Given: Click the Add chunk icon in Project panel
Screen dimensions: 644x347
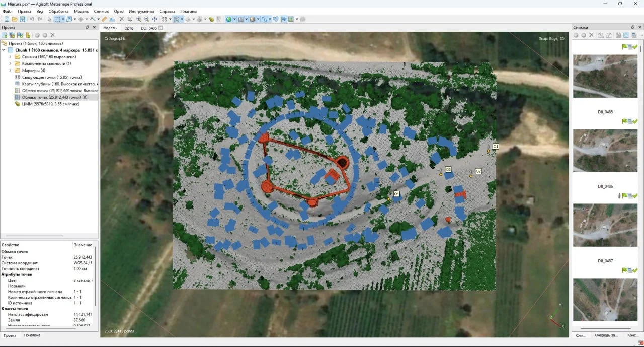Looking at the screenshot, I should point(4,35).
